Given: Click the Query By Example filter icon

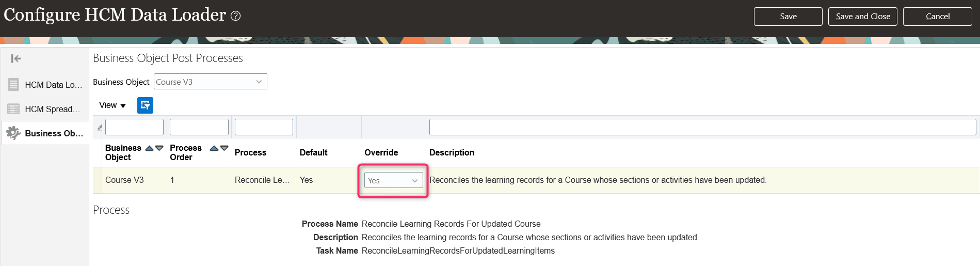Looking at the screenshot, I should [145, 105].
